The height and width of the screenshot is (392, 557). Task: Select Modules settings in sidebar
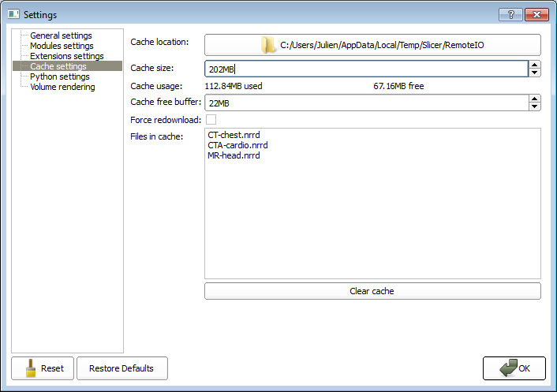[x=62, y=47]
